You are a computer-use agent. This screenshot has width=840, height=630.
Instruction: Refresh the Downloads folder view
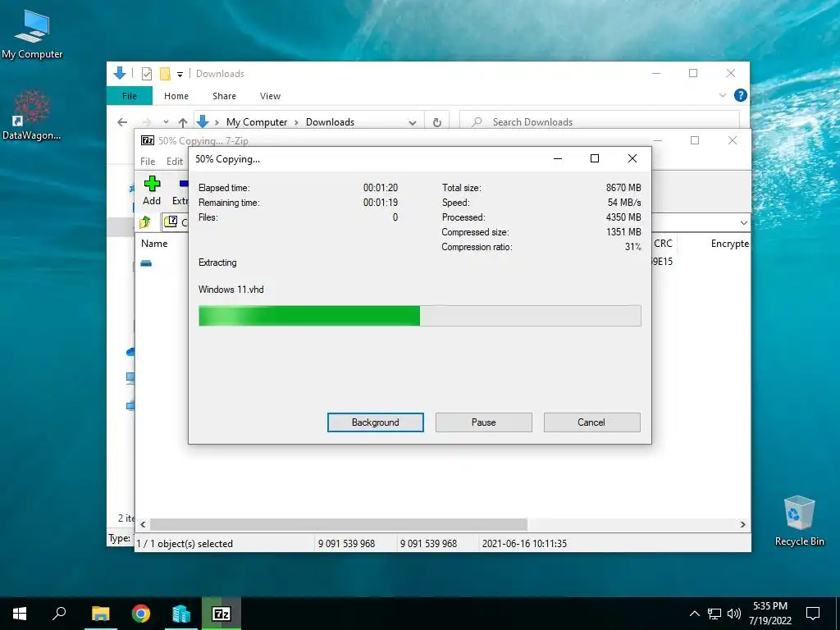pos(436,122)
